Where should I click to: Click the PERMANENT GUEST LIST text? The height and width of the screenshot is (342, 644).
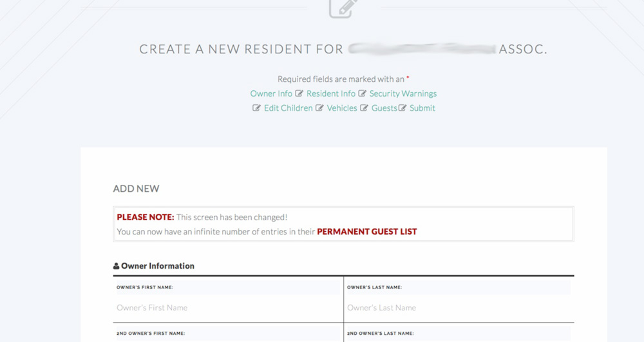tap(367, 232)
